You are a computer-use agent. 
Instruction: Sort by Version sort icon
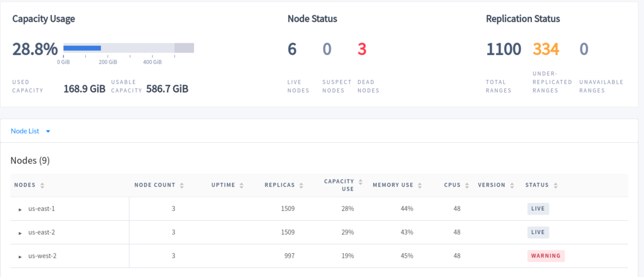point(512,185)
